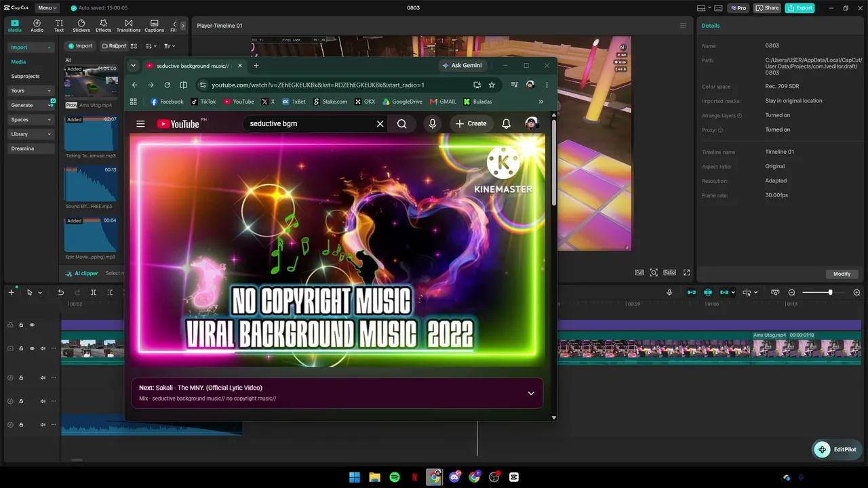Click the voiceover microphone in timeline toolbar
The width and height of the screenshot is (868, 488).
(x=669, y=292)
